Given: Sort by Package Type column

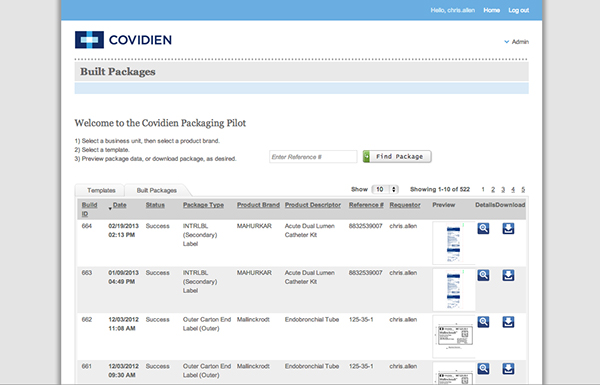Looking at the screenshot, I should coord(203,205).
